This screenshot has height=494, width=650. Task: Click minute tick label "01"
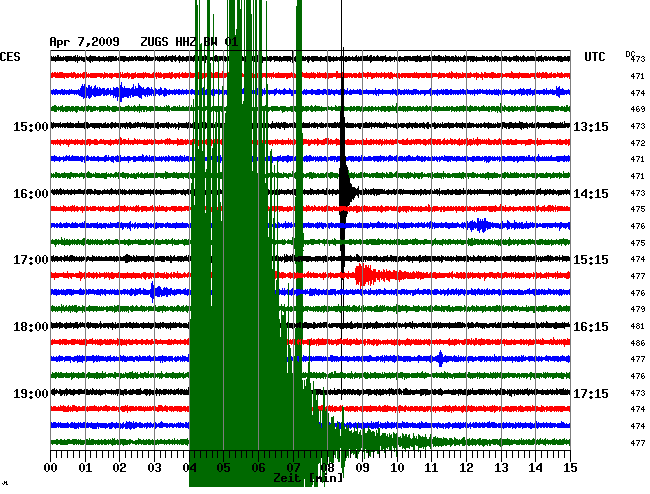pos(85,468)
